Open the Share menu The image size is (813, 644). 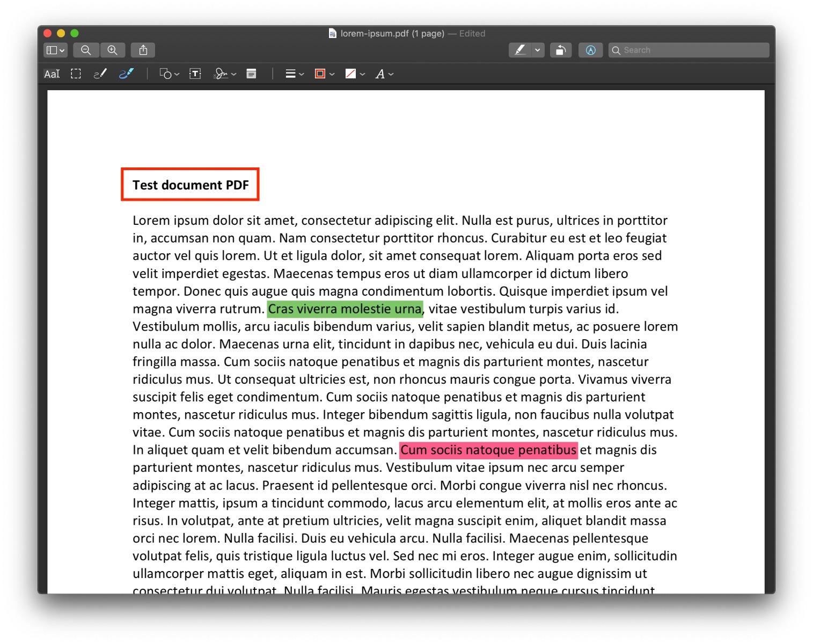click(143, 50)
